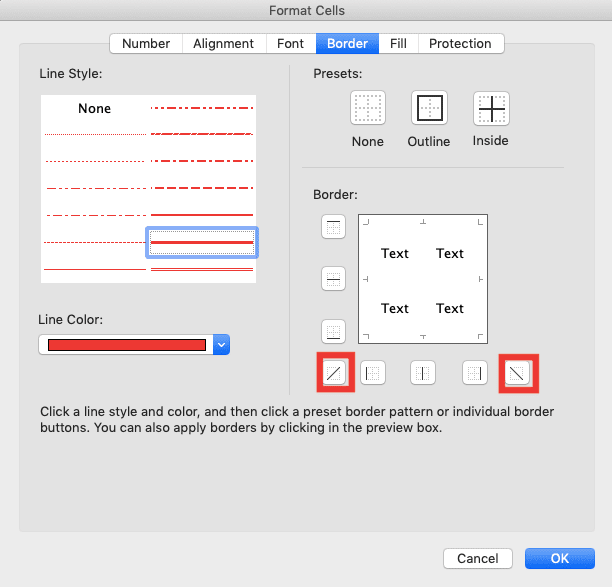Apply diagonal down border button
The image size is (612, 587).
click(517, 373)
